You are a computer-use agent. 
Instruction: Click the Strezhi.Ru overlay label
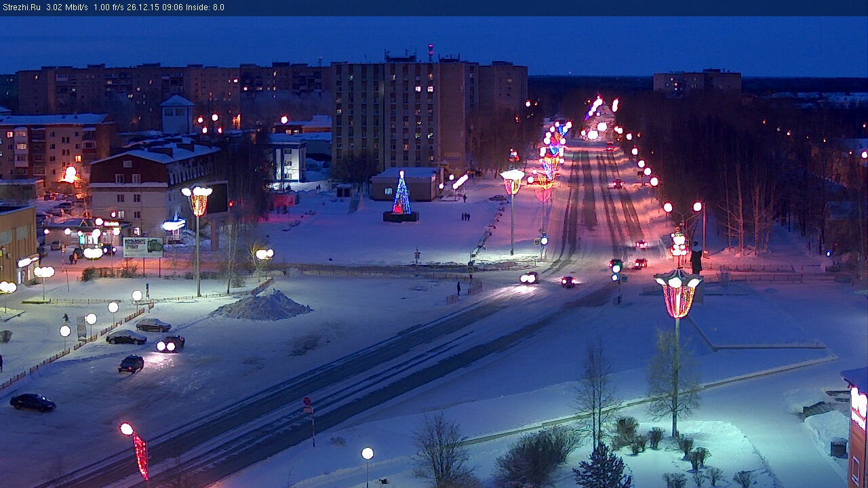[x=22, y=7]
